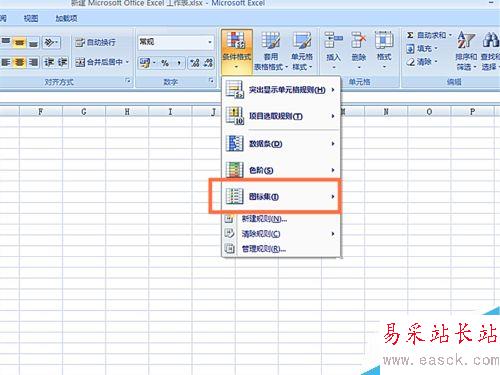500x375 pixels.
Task: Expand the Delete (删除) dropdown arrow
Action: point(359,68)
